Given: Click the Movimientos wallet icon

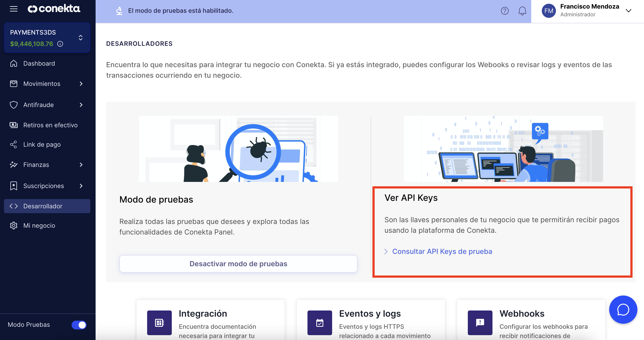Looking at the screenshot, I should [x=13, y=84].
